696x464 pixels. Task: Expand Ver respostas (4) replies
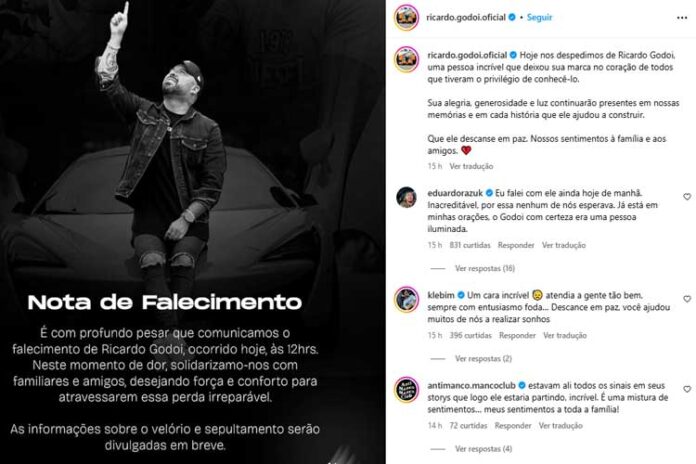[483, 449]
